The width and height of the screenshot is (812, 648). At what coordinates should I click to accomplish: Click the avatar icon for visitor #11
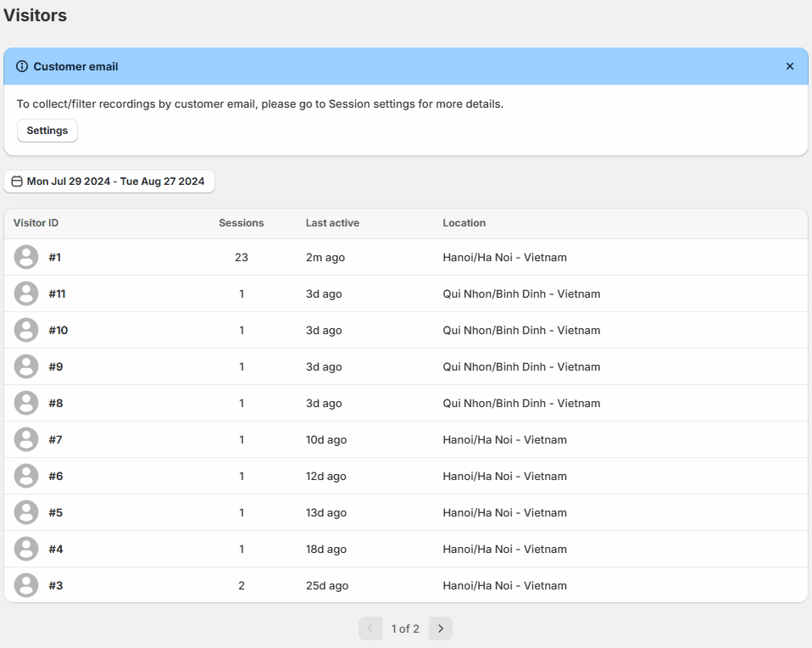point(26,293)
